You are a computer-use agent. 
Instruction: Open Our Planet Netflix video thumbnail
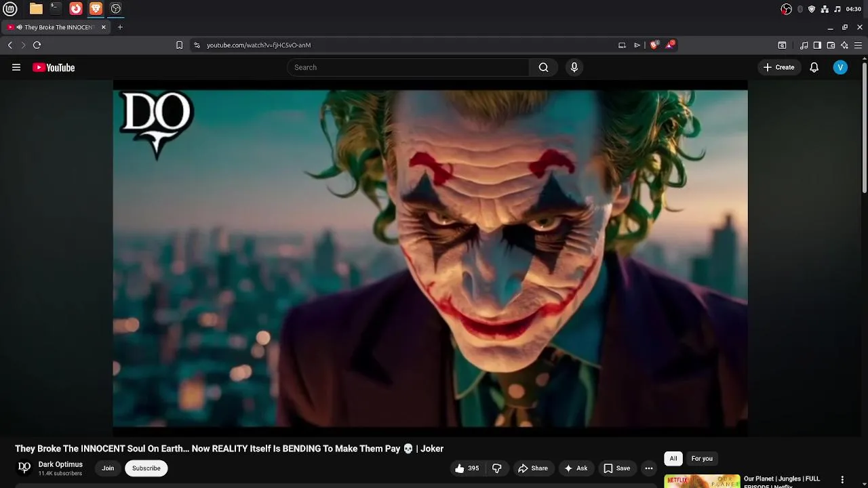coord(702,481)
